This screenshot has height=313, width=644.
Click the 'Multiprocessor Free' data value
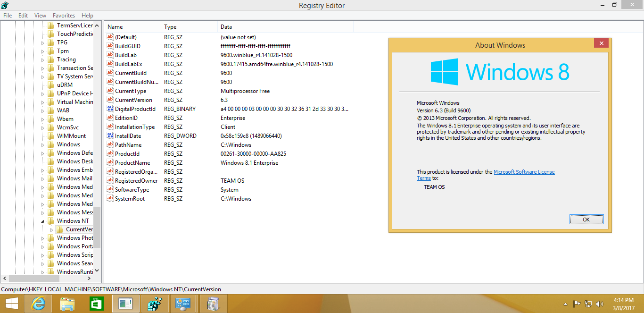point(245,91)
